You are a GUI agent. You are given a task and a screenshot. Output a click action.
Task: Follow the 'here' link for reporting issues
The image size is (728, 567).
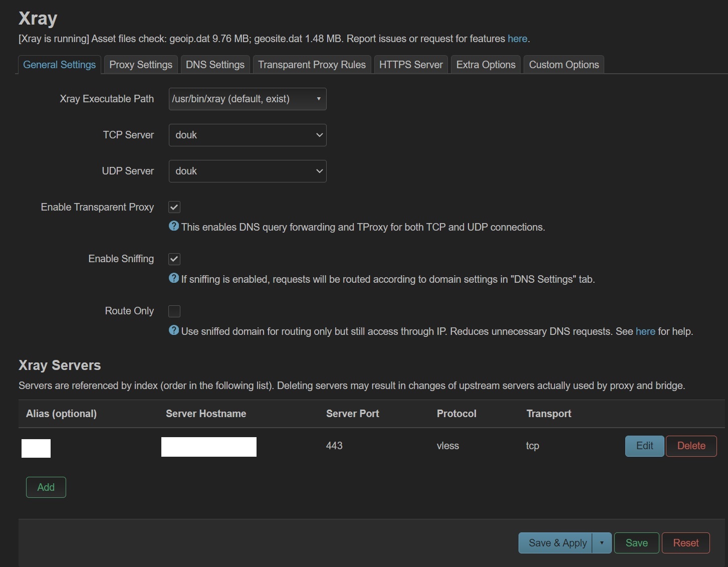pyautogui.click(x=518, y=39)
